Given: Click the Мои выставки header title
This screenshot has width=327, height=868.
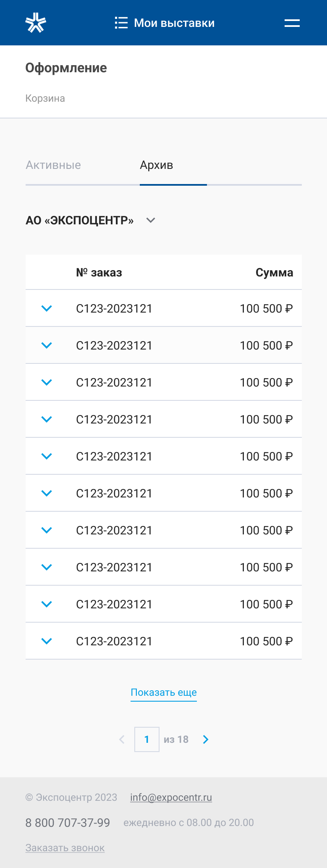Looking at the screenshot, I should pos(174,23).
